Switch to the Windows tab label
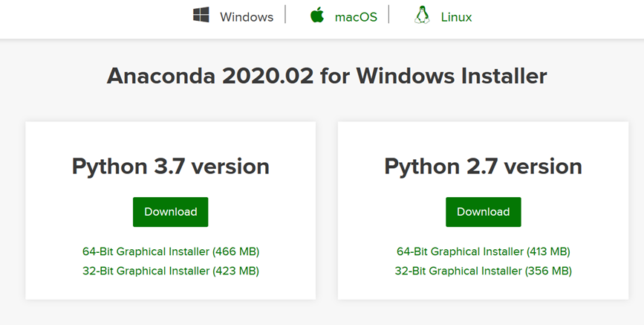The image size is (644, 325). coord(246,16)
